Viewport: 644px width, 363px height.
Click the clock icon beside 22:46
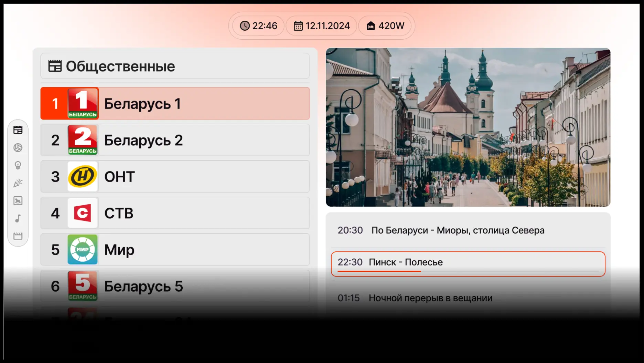245,26
